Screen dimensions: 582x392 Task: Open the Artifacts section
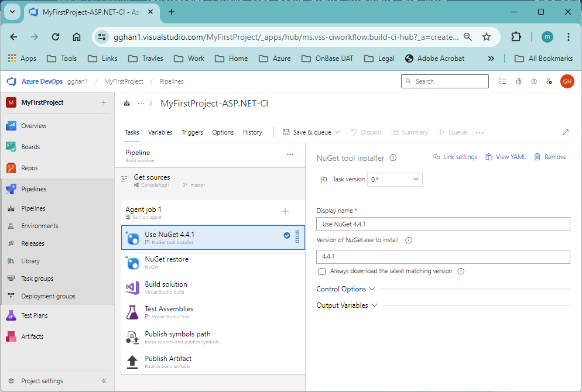[x=32, y=336]
